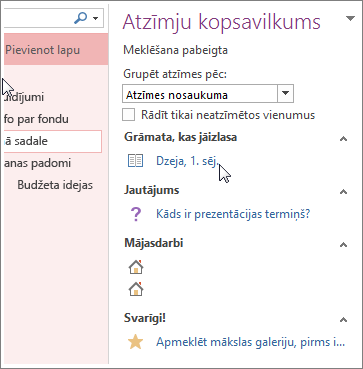Collapse the Mājasdarbi group
Image resolution: width=363 pixels, height=369 pixels.
tap(343, 245)
